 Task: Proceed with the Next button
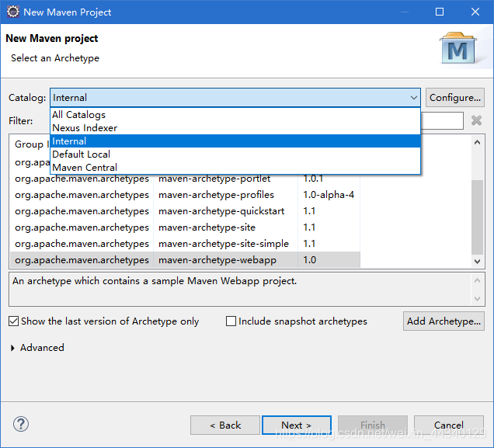click(297, 425)
